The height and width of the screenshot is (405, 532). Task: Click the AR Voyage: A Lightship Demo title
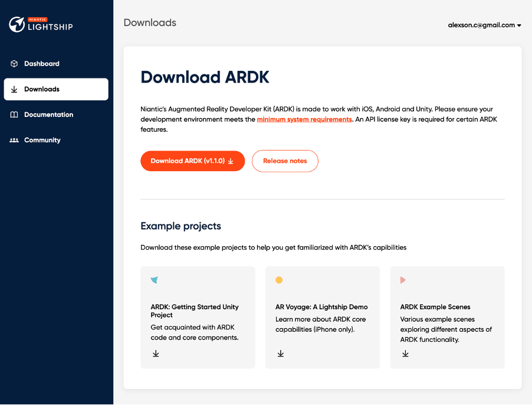[321, 307]
